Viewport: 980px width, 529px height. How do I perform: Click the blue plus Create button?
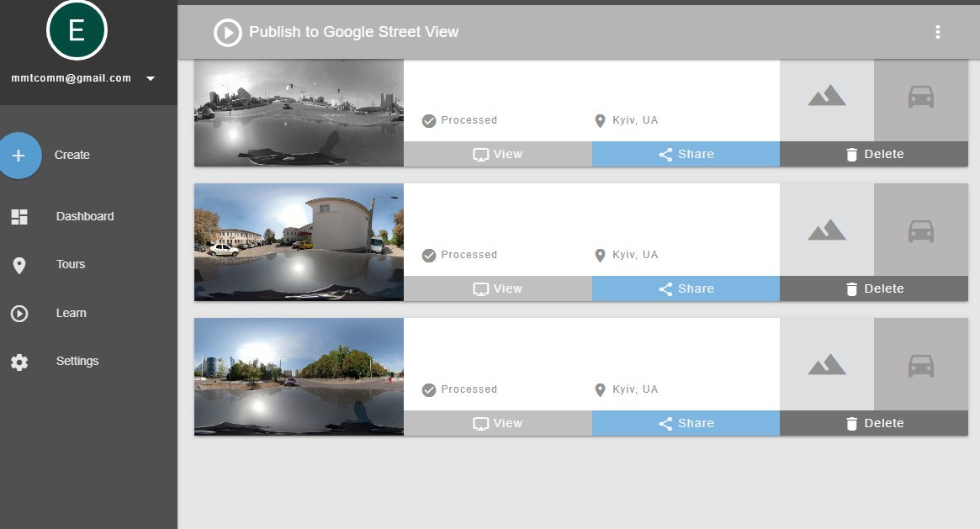[19, 156]
